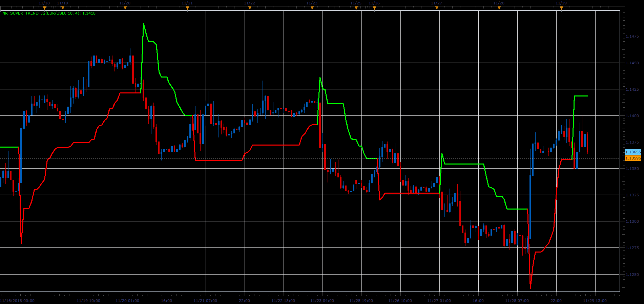Click the 11/18 day marker triangle
The width and height of the screenshot is (644, 304).
(44, 8)
